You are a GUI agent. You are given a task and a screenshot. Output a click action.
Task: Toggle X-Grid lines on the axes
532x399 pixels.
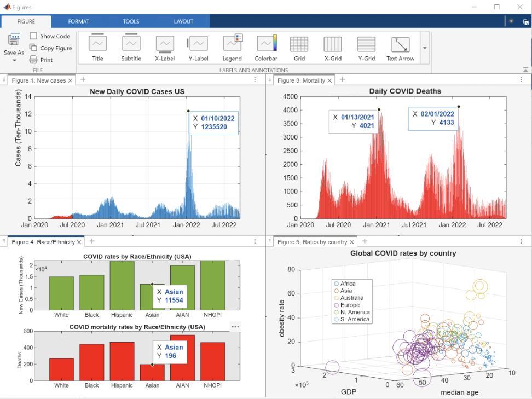click(x=333, y=47)
